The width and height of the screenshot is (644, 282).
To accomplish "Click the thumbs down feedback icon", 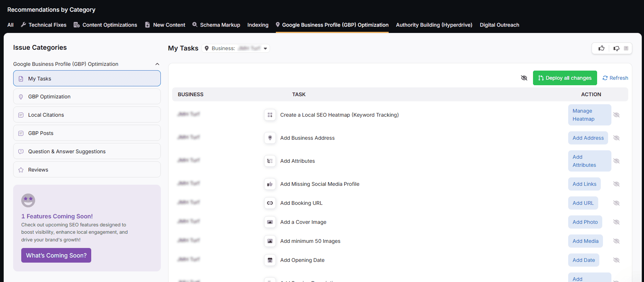I will click(x=617, y=48).
